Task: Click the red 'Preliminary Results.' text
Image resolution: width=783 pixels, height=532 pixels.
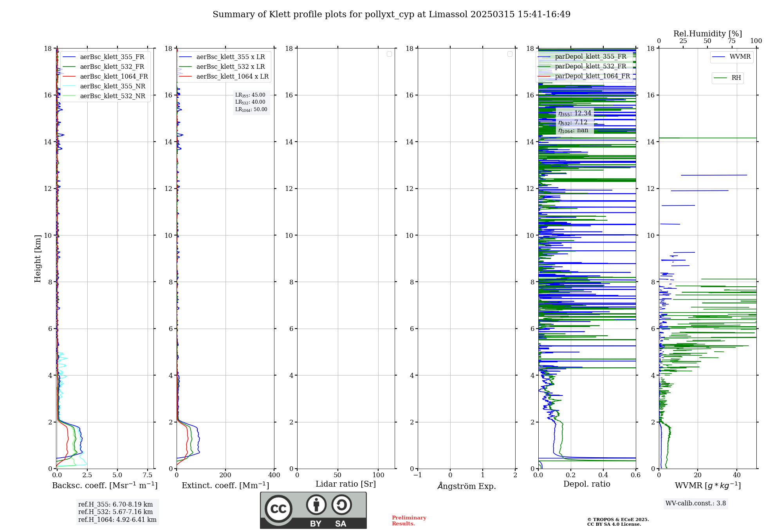Action: click(409, 521)
